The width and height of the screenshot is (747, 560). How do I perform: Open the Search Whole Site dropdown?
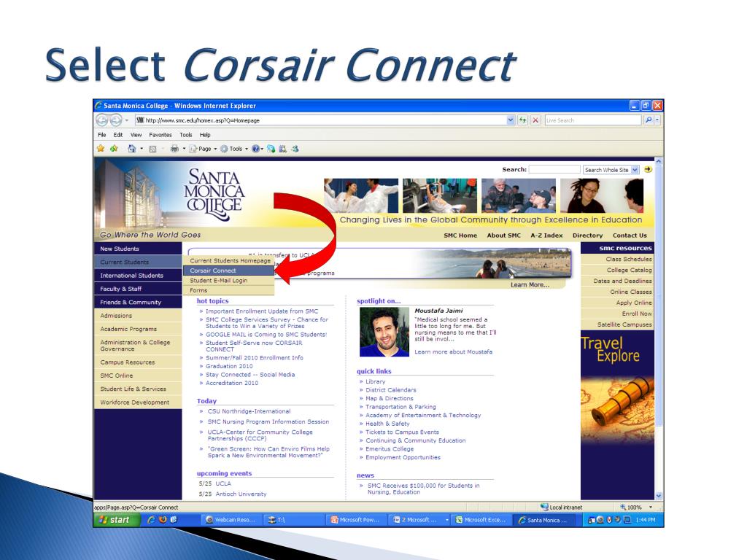611,169
